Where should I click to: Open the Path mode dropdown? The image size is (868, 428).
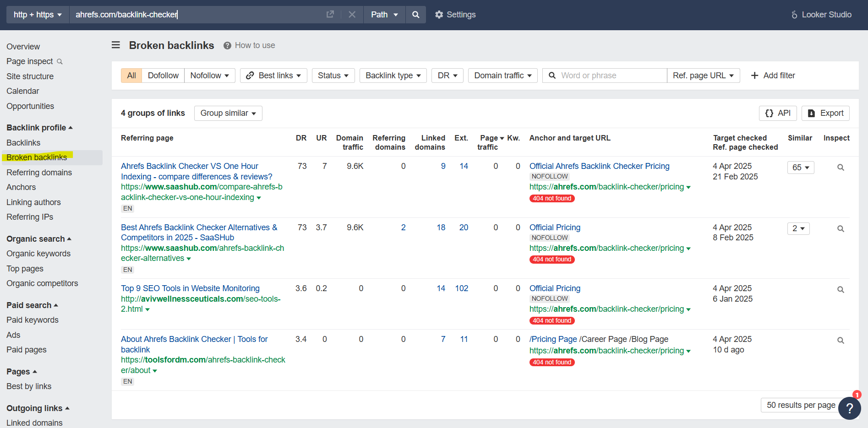click(384, 15)
